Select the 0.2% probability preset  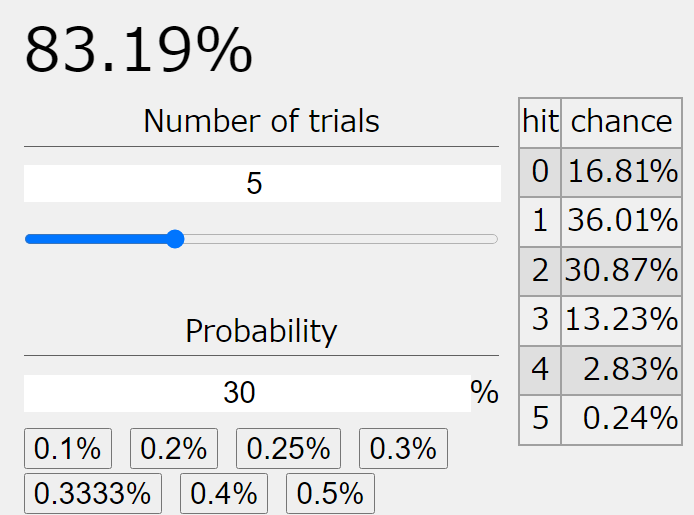[x=174, y=449]
